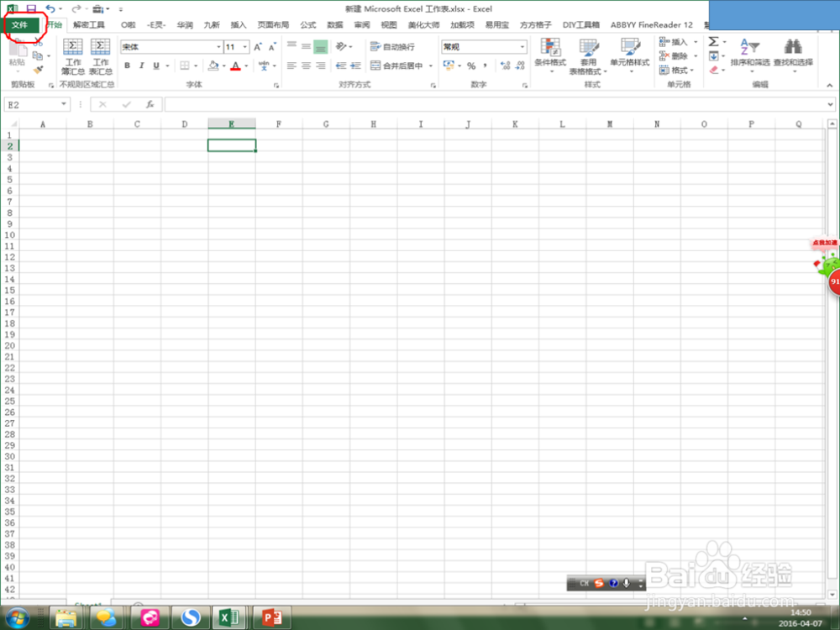
Task: Switch to the 公式 tab
Action: [x=308, y=24]
